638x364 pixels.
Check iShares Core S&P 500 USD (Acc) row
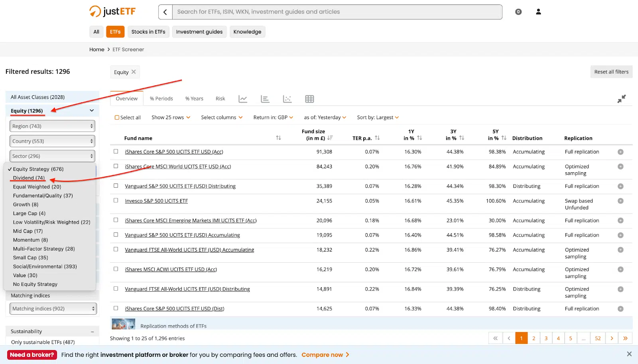click(x=116, y=152)
